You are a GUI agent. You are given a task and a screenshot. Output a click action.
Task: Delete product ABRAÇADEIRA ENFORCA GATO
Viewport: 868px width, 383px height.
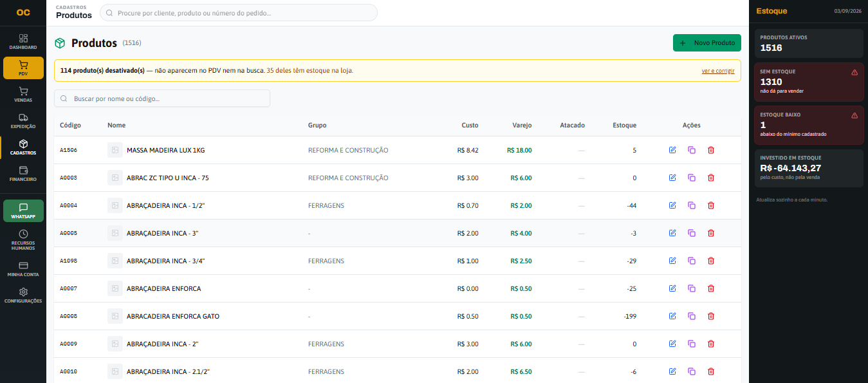pos(711,316)
